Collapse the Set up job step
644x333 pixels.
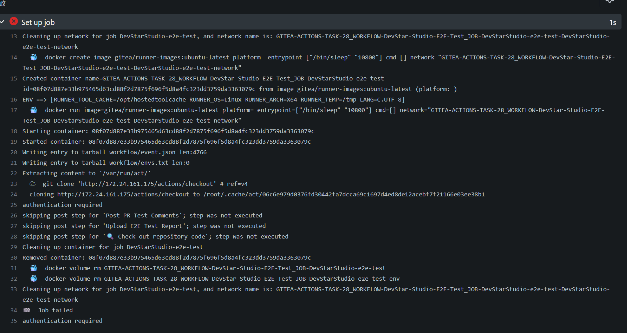pos(2,22)
